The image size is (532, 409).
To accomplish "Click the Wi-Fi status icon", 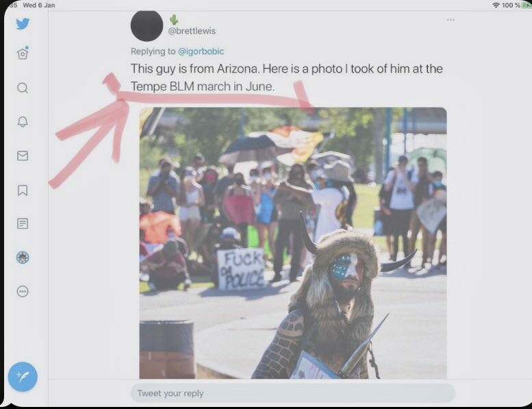I will pyautogui.click(x=496, y=5).
